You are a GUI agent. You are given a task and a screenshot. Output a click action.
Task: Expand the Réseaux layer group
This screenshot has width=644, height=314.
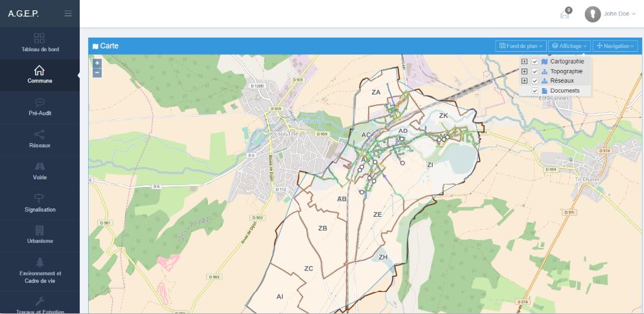[524, 81]
